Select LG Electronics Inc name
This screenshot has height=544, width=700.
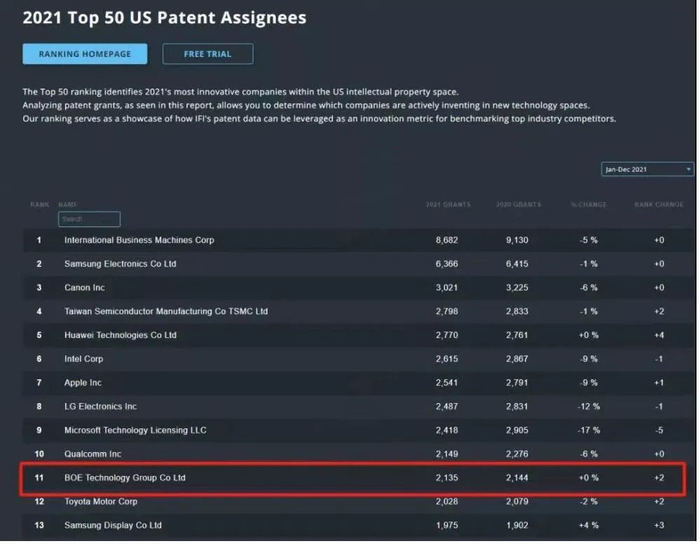(100, 407)
